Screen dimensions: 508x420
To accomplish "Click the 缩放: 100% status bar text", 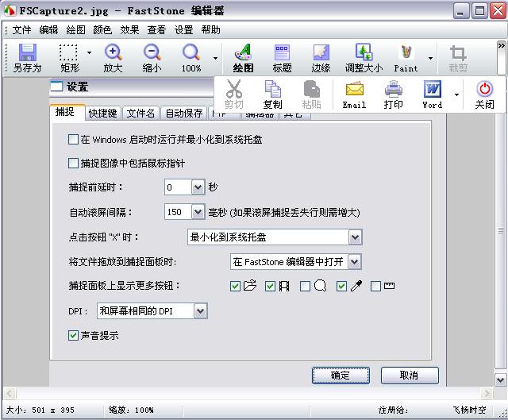I will coord(131,410).
